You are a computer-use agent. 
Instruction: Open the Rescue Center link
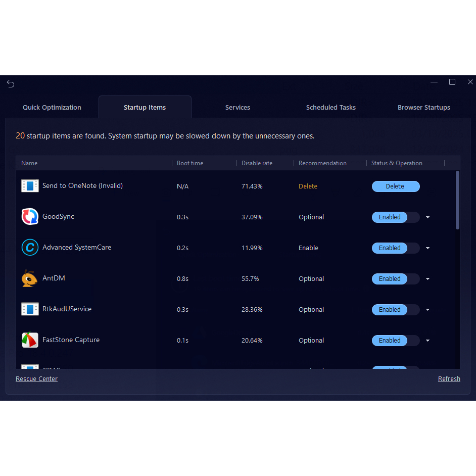pyautogui.click(x=36, y=379)
